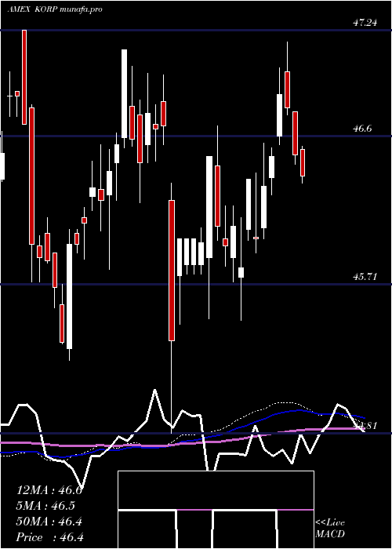Click the 5MA : 46.5 reading
The width and height of the screenshot is (392, 549).
45,506
